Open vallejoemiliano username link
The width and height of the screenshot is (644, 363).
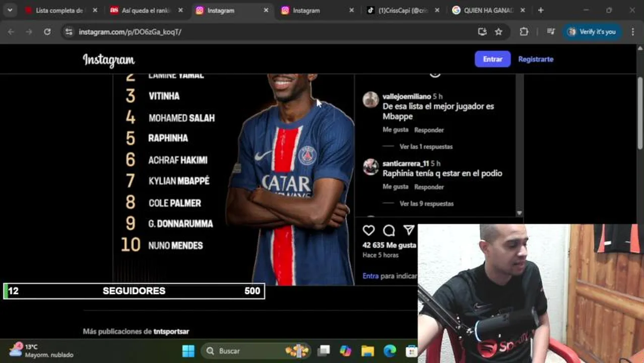(407, 96)
